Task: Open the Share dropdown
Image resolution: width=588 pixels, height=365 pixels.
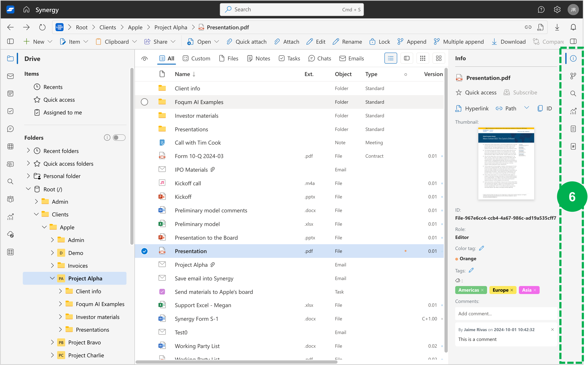Action: pyautogui.click(x=160, y=42)
